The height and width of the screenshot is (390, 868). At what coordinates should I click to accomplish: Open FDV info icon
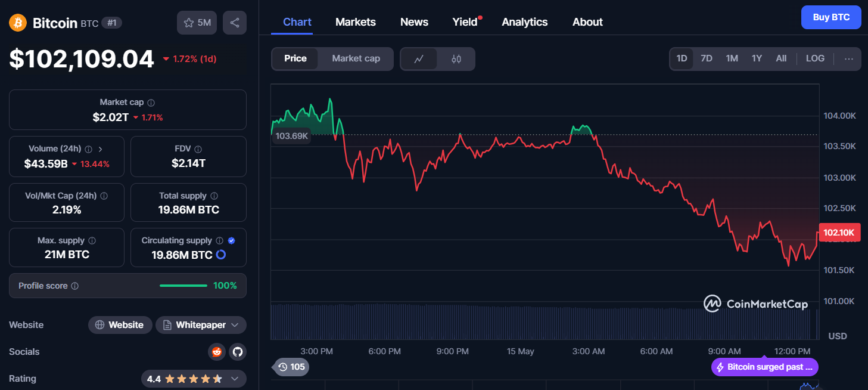pyautogui.click(x=198, y=149)
